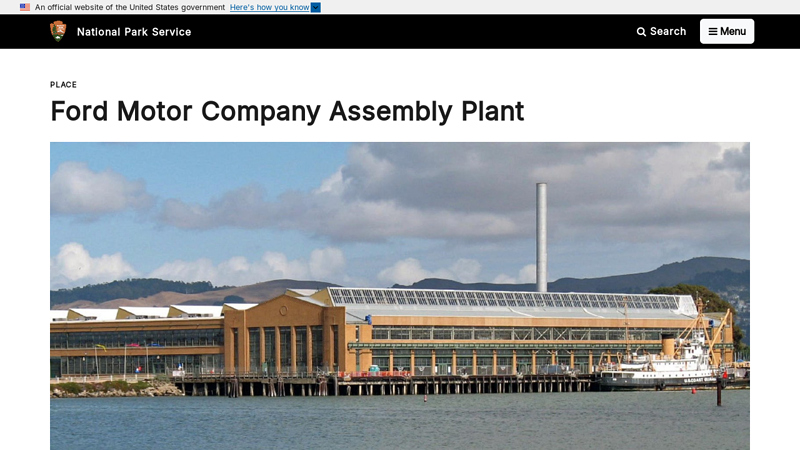Click the magnifying glass search icon

(641, 32)
